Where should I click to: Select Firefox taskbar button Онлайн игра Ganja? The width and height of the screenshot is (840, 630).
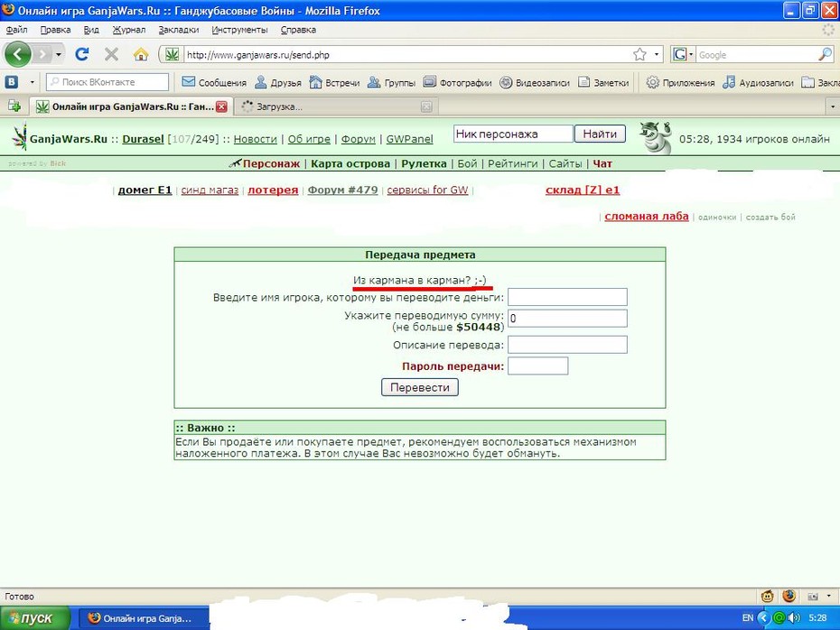click(144, 618)
